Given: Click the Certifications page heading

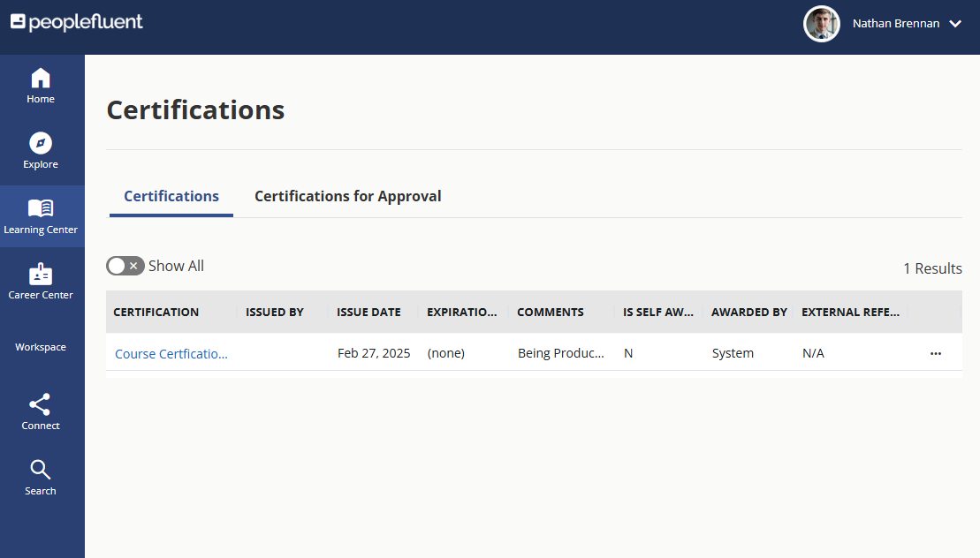Looking at the screenshot, I should click(x=195, y=109).
